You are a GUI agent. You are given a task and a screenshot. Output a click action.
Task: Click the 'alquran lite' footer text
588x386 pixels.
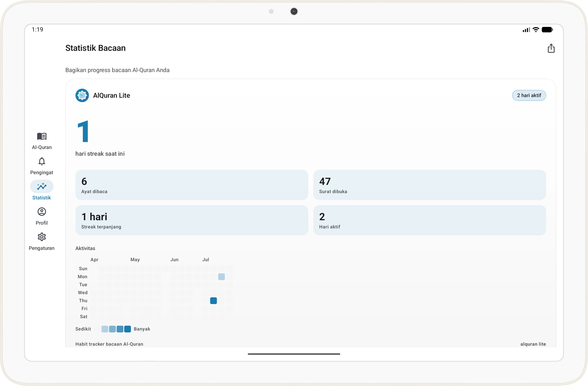point(533,344)
